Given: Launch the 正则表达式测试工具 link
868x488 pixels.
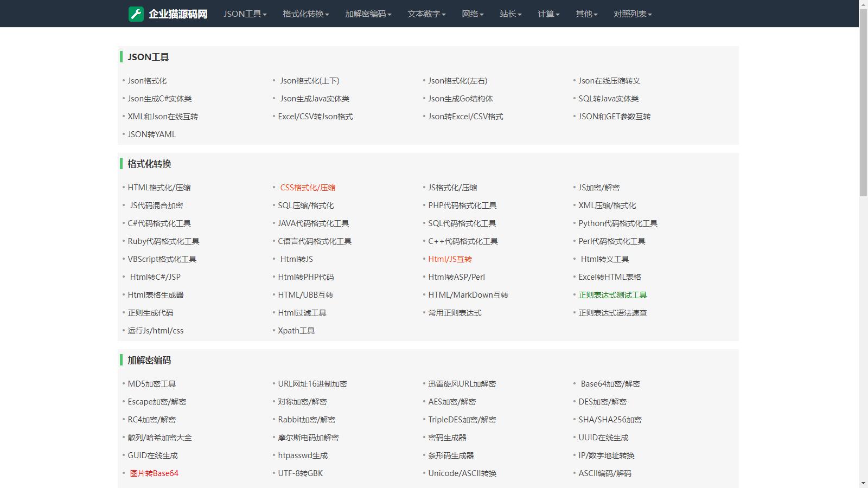Looking at the screenshot, I should [612, 295].
